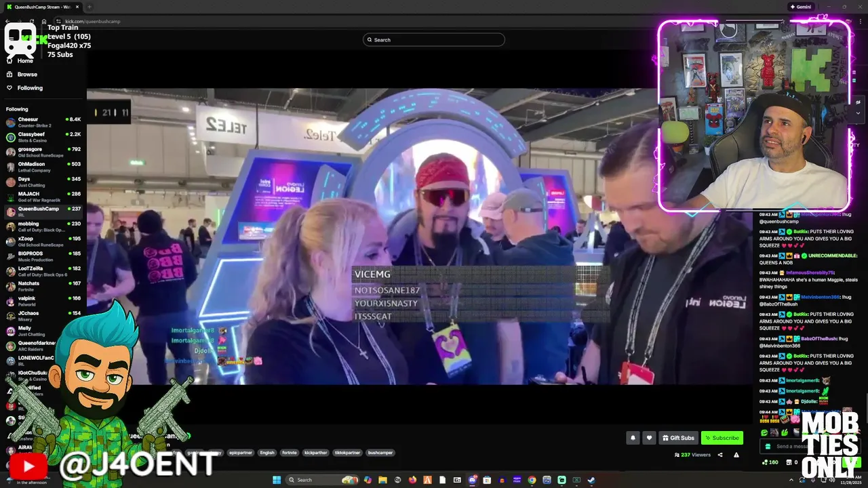Reload the page with the refresh icon

(x=32, y=21)
